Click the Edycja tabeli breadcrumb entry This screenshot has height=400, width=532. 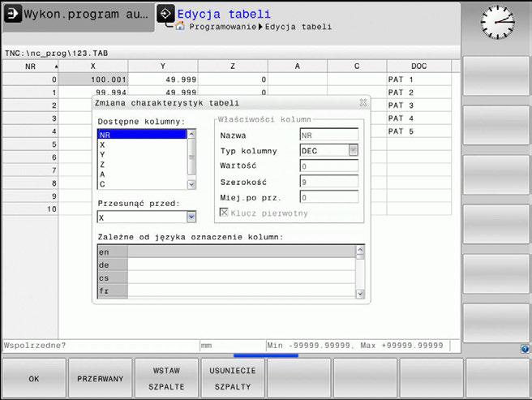pos(298,27)
